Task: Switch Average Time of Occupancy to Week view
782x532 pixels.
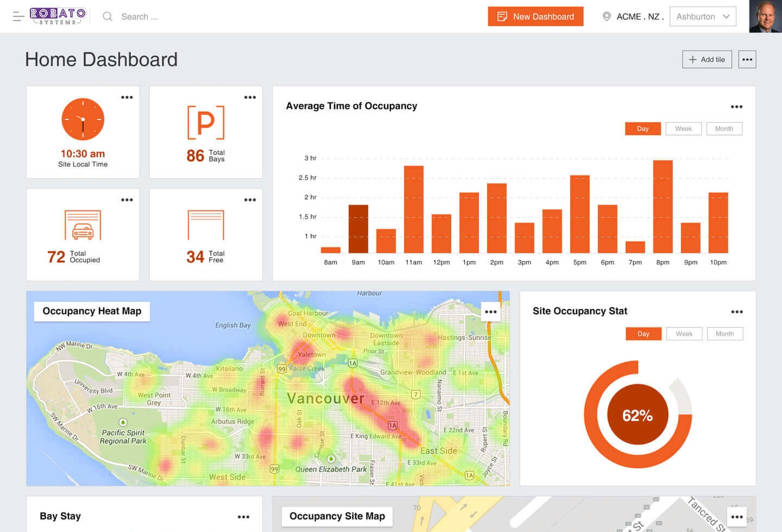Action: click(x=683, y=129)
